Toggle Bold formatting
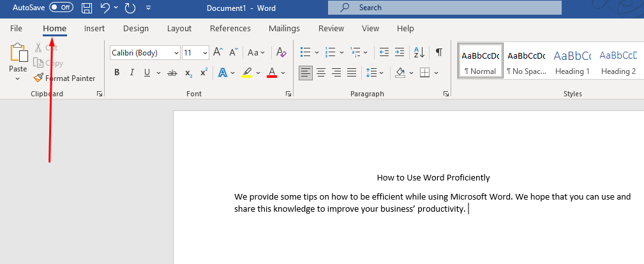Screen dimensions: 644x264 click(x=117, y=73)
